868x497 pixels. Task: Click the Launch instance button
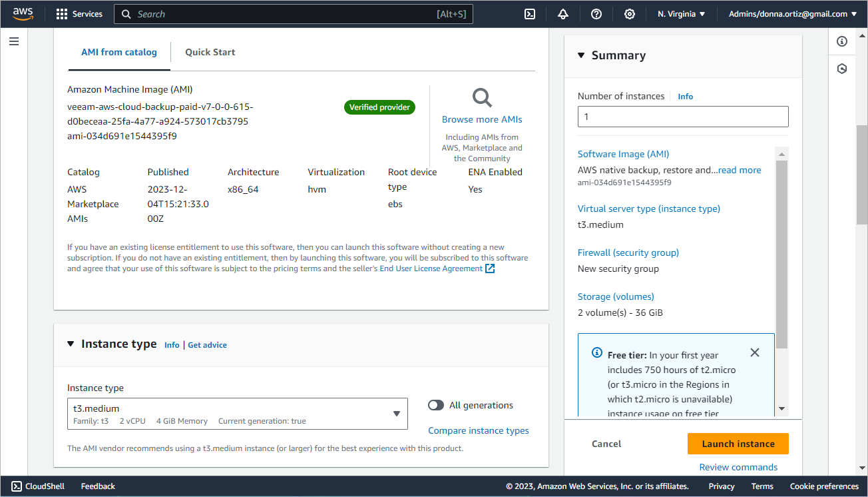(738, 444)
